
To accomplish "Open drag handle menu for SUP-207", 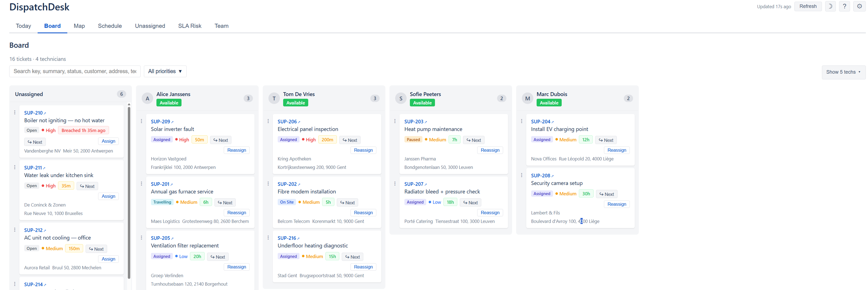I will (x=395, y=184).
